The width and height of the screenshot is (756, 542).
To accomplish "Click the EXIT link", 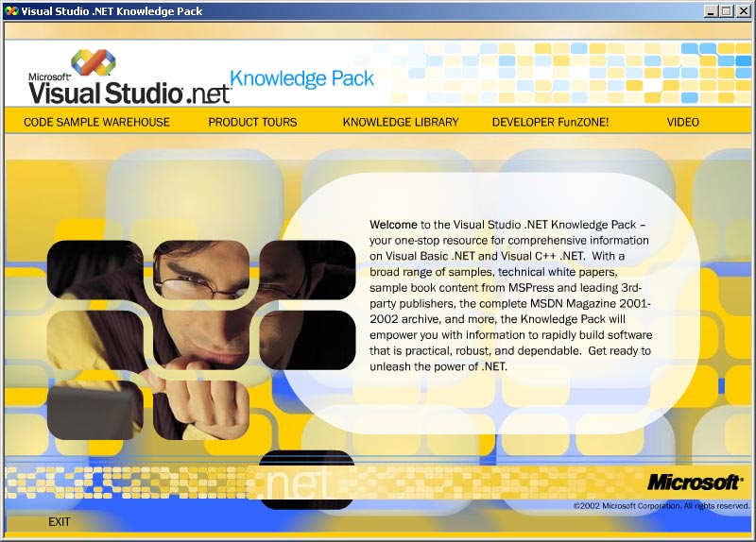I will click(x=60, y=521).
